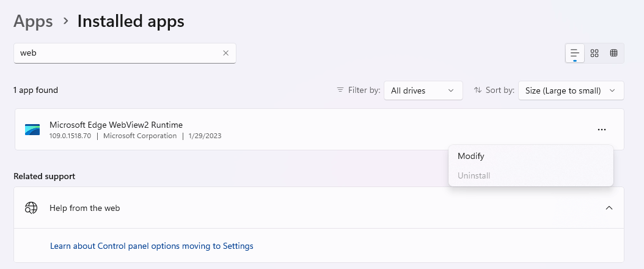Click into the app search field
The image size is (644, 269).
(116, 53)
